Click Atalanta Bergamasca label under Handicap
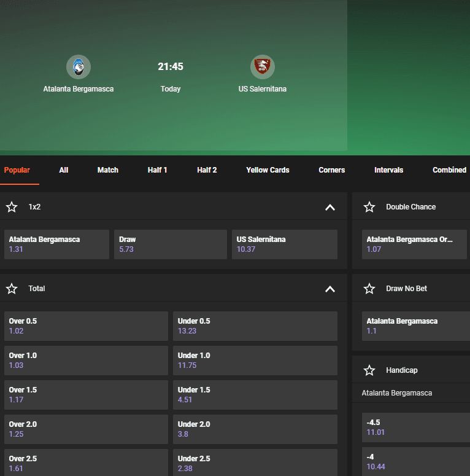 (x=397, y=393)
